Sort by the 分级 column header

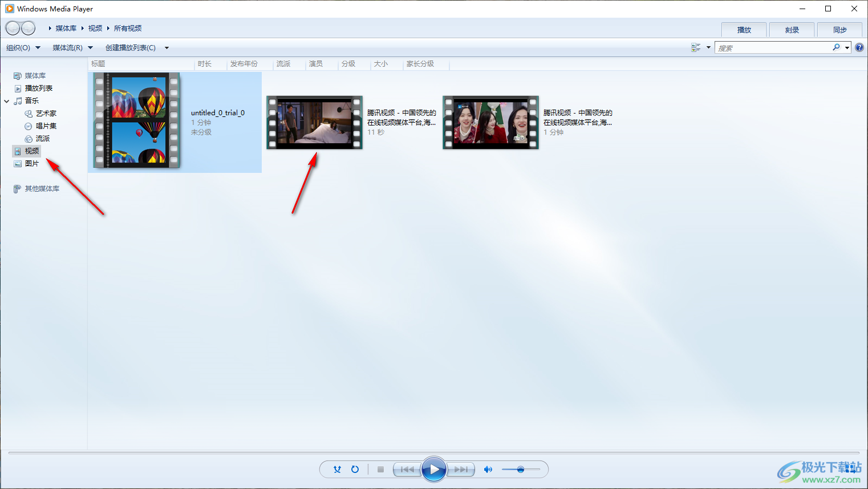(x=348, y=64)
